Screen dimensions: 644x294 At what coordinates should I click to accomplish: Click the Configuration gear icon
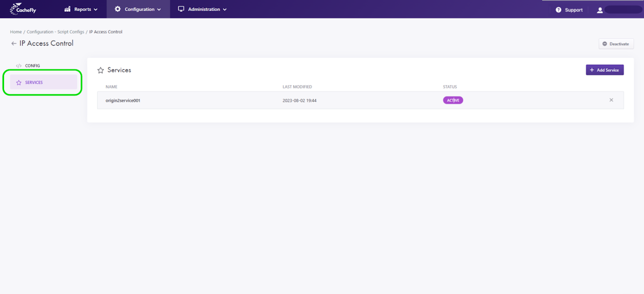tap(118, 9)
